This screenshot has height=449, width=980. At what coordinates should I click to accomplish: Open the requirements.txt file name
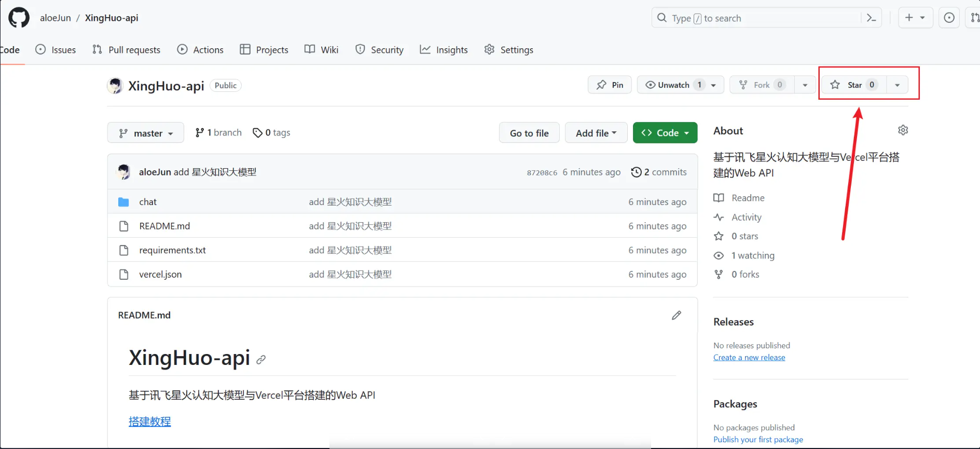coord(172,250)
